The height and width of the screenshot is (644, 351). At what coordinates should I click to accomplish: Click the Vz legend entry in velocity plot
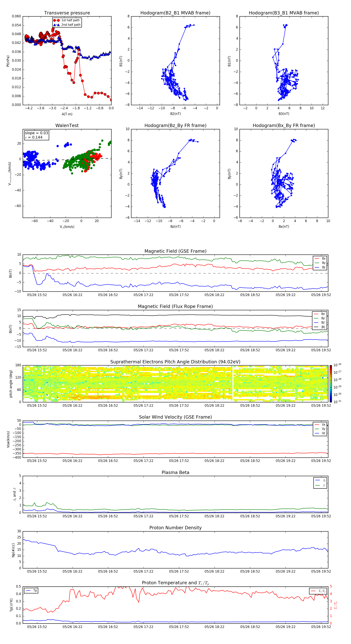[x=320, y=433]
